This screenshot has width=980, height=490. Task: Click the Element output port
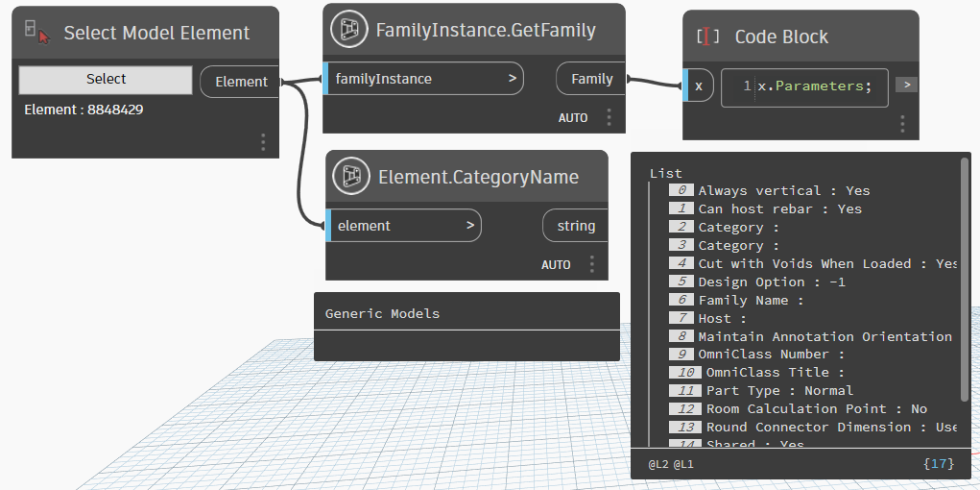point(241,82)
